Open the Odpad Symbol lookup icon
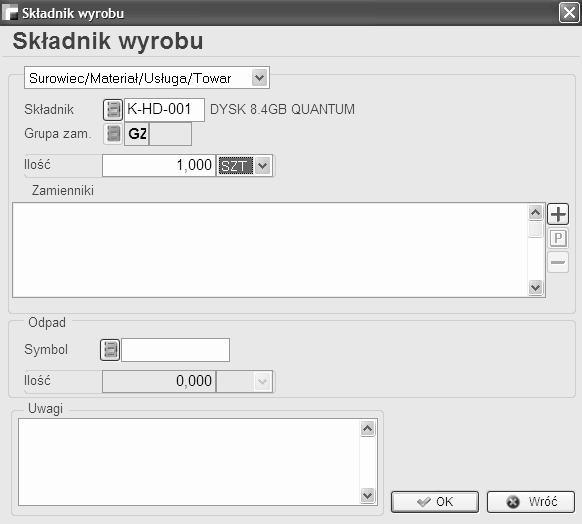 [x=110, y=350]
